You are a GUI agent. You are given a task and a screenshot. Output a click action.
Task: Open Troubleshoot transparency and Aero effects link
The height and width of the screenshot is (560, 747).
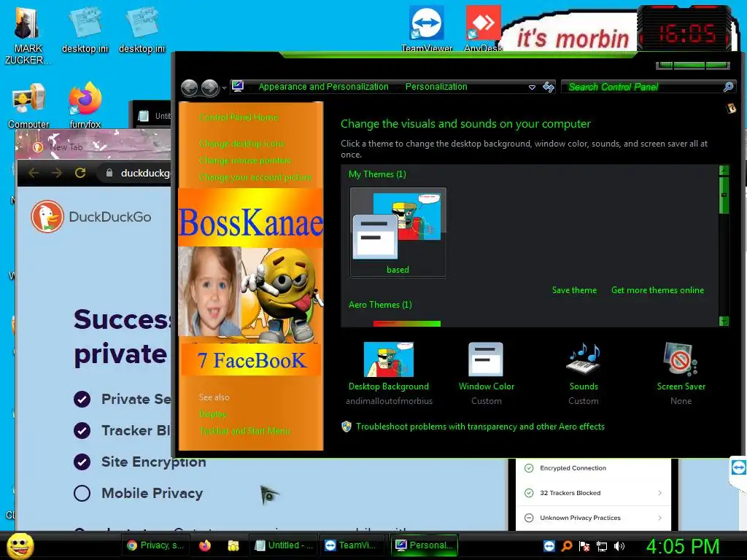click(480, 427)
